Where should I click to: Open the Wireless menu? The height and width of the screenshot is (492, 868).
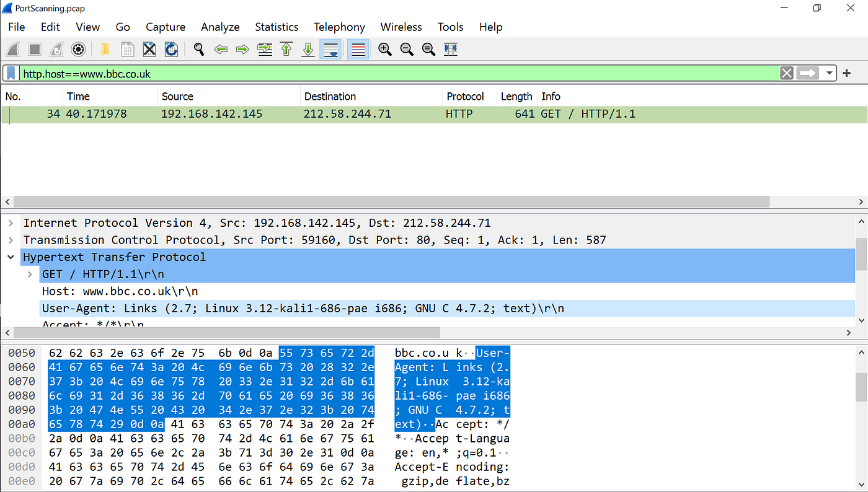401,27
